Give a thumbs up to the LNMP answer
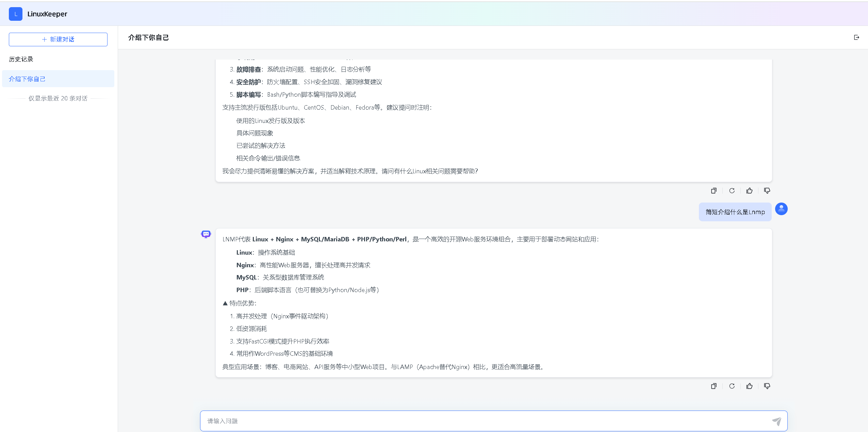Image resolution: width=868 pixels, height=432 pixels. point(750,386)
